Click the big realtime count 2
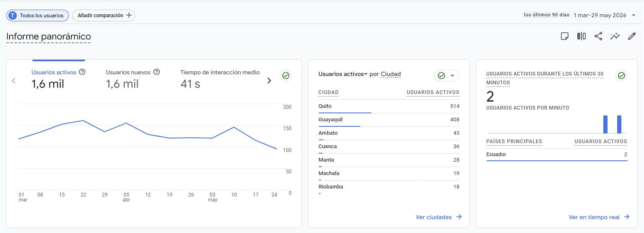Screen dimensions: 644x233 click(490, 97)
